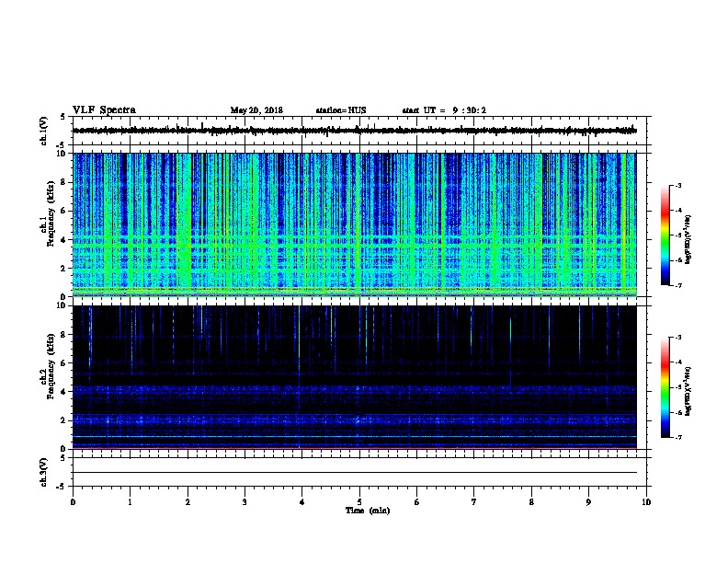The image size is (728, 563).
Task: Click the ch.3(V) axis label
Action: [43, 472]
